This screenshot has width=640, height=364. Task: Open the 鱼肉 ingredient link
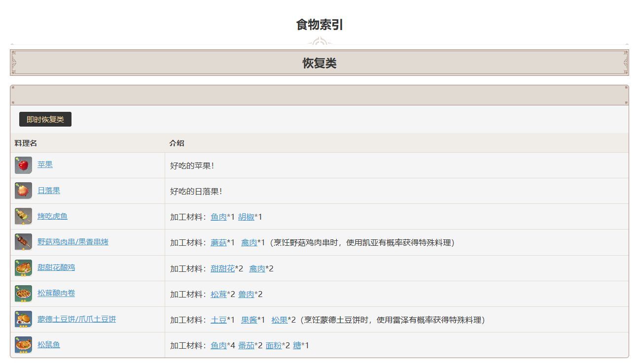point(218,216)
